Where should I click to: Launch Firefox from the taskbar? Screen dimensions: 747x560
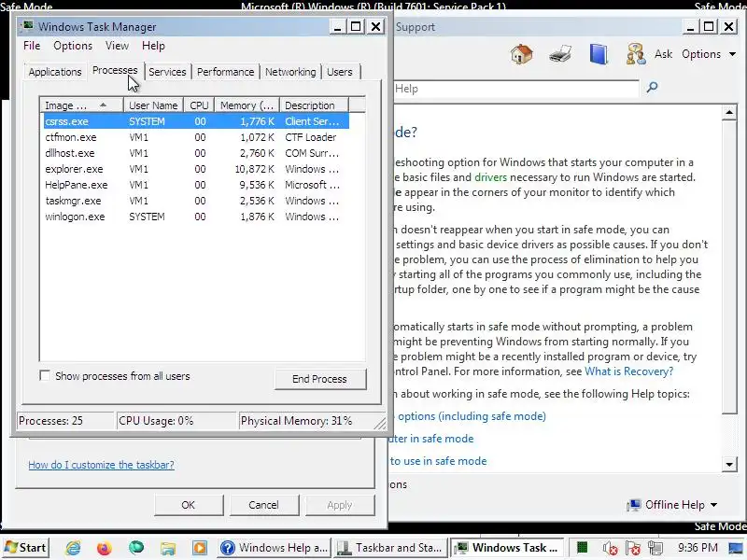click(105, 548)
